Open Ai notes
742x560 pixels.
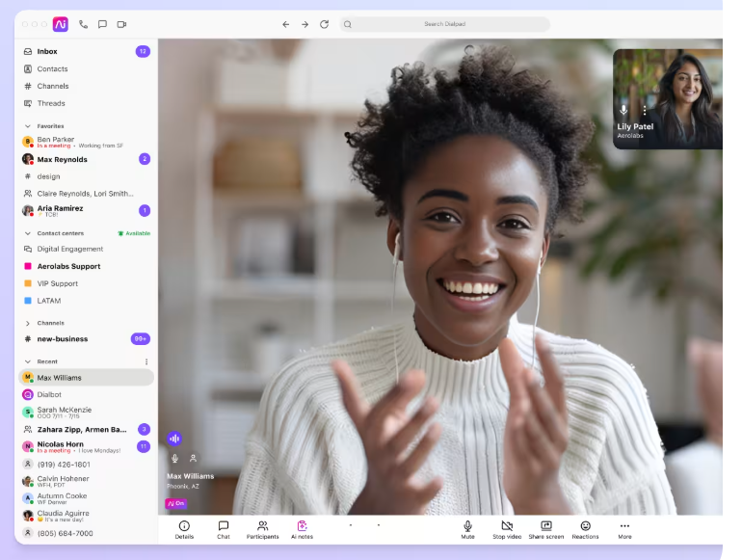click(302, 530)
